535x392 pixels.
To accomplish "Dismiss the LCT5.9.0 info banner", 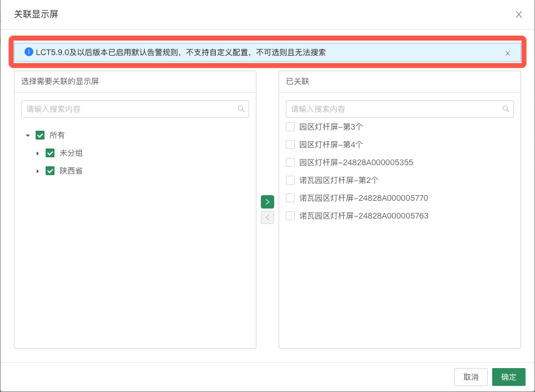I will [508, 53].
